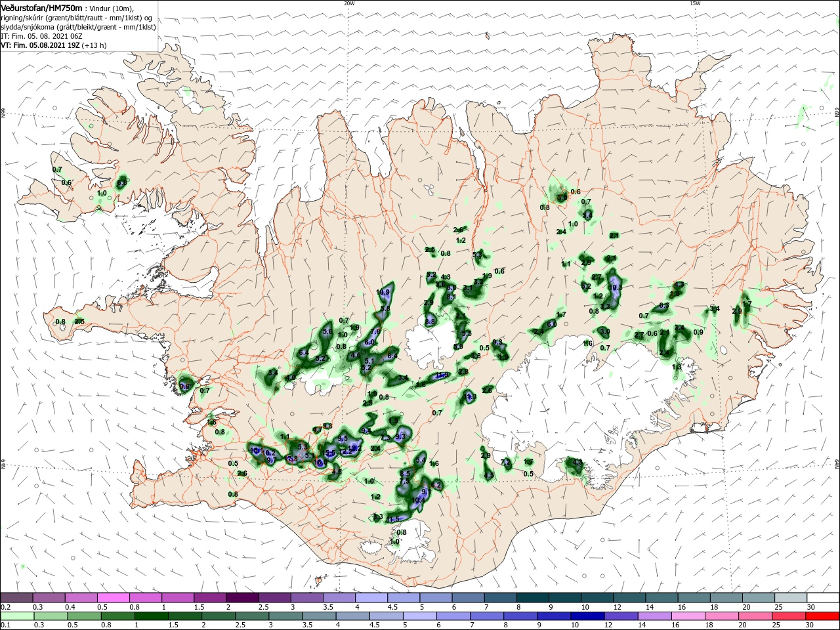Pick the 0.2 swatch in upper purple legend row
840x630 pixels.
[16, 597]
